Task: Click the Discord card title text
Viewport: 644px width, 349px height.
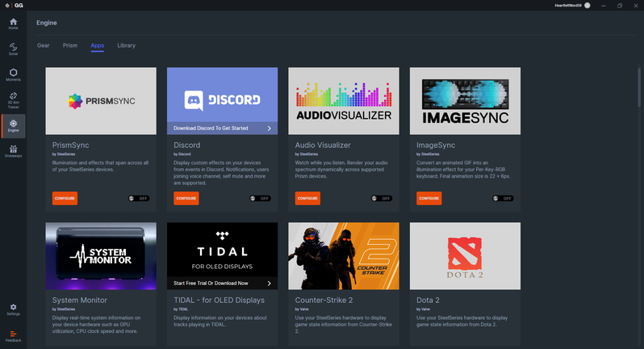Action: [187, 145]
